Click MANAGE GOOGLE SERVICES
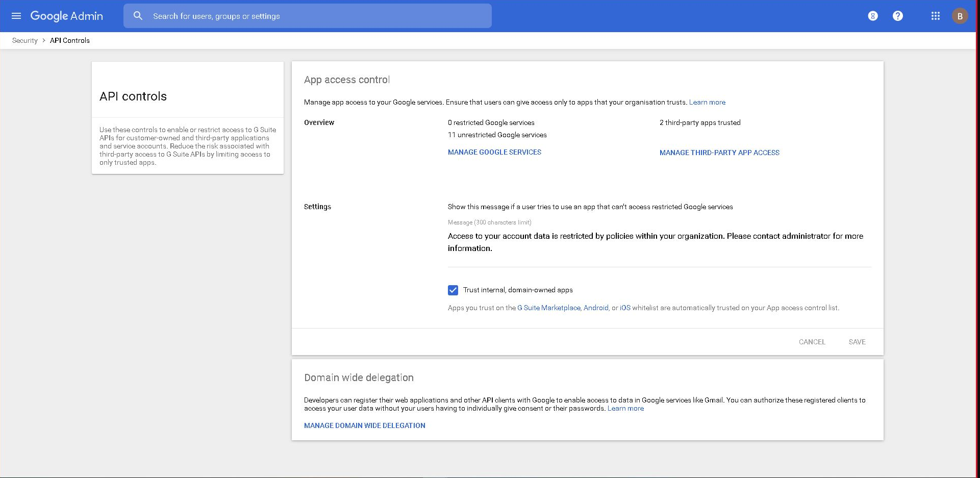 (494, 152)
